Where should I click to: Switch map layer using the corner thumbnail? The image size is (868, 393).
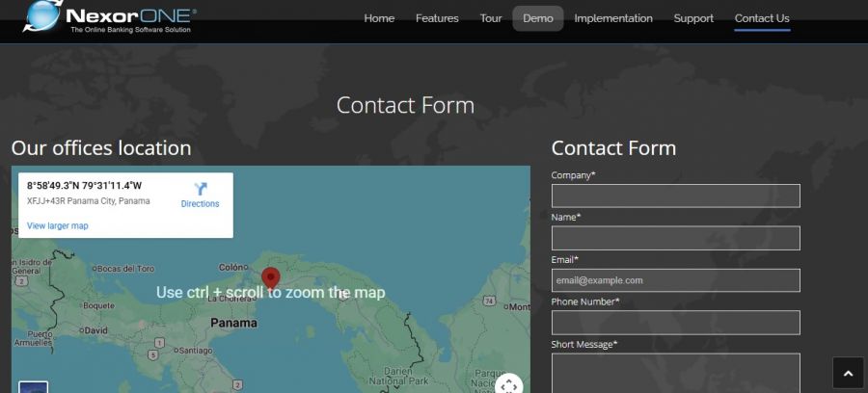click(x=33, y=387)
